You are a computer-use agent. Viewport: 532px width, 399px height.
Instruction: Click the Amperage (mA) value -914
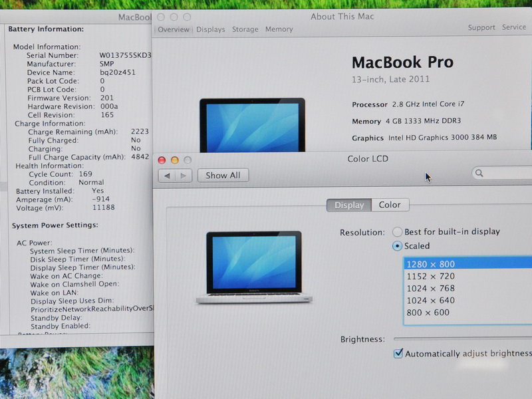[x=101, y=199]
